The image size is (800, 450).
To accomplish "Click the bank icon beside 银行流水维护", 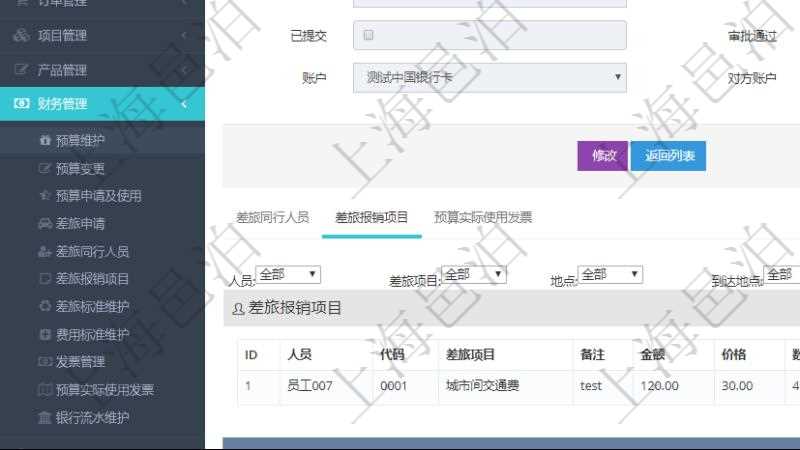I will coord(44,417).
